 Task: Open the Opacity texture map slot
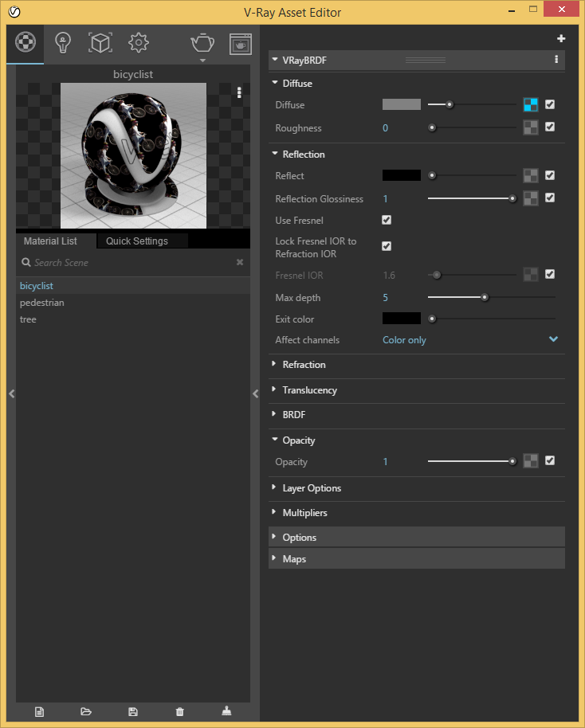pos(531,460)
